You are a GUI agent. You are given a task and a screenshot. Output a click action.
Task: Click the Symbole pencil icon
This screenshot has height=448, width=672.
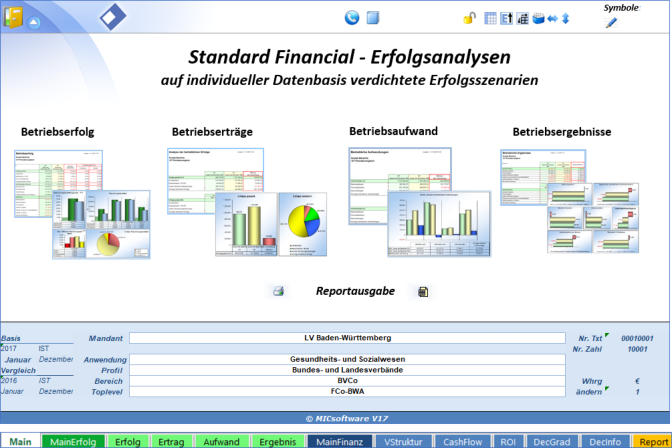click(x=611, y=22)
